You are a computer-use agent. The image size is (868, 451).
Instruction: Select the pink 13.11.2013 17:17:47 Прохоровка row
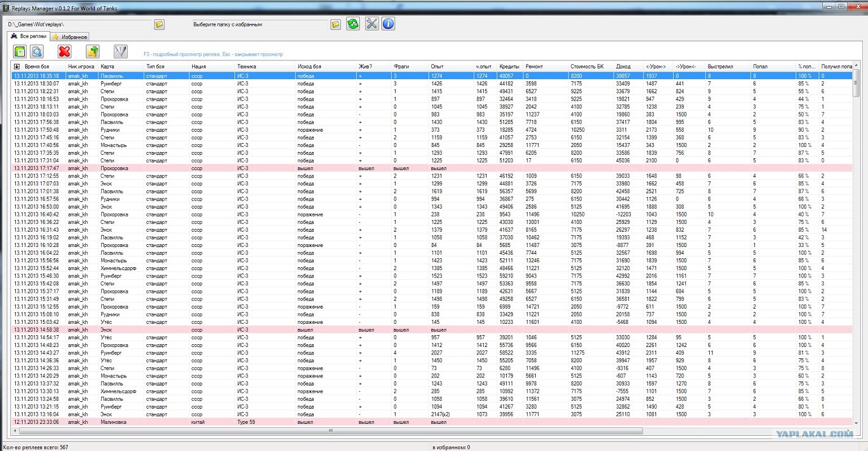432,168
